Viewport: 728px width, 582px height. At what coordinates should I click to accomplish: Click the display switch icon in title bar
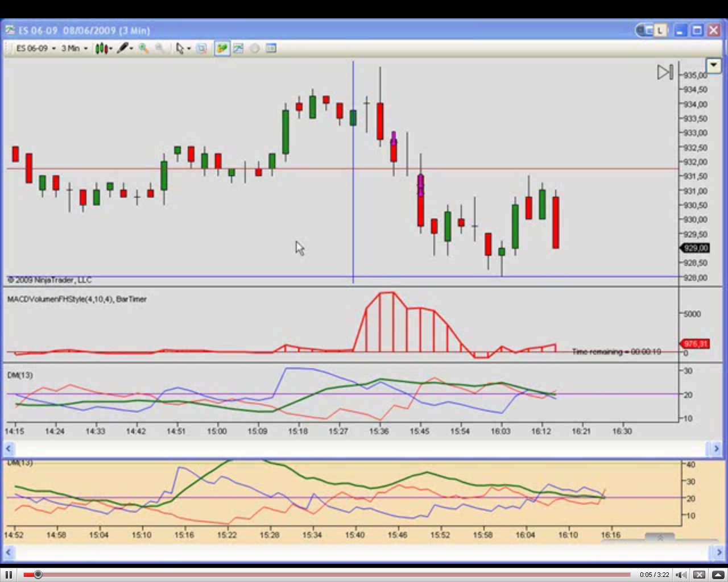[644, 30]
